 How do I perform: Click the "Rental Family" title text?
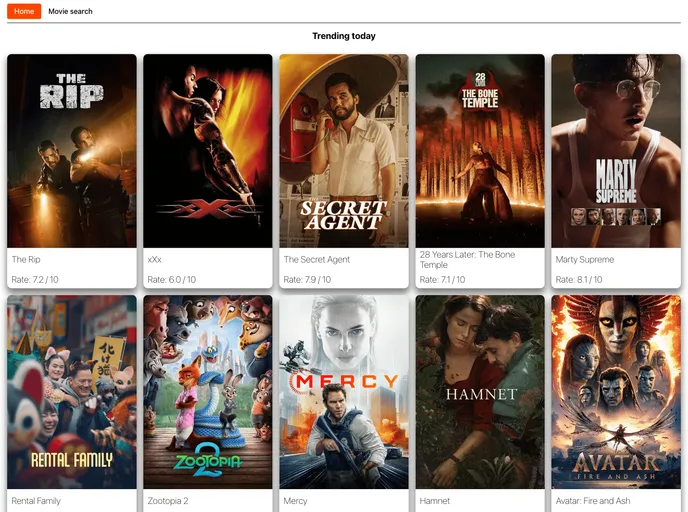[x=36, y=501]
